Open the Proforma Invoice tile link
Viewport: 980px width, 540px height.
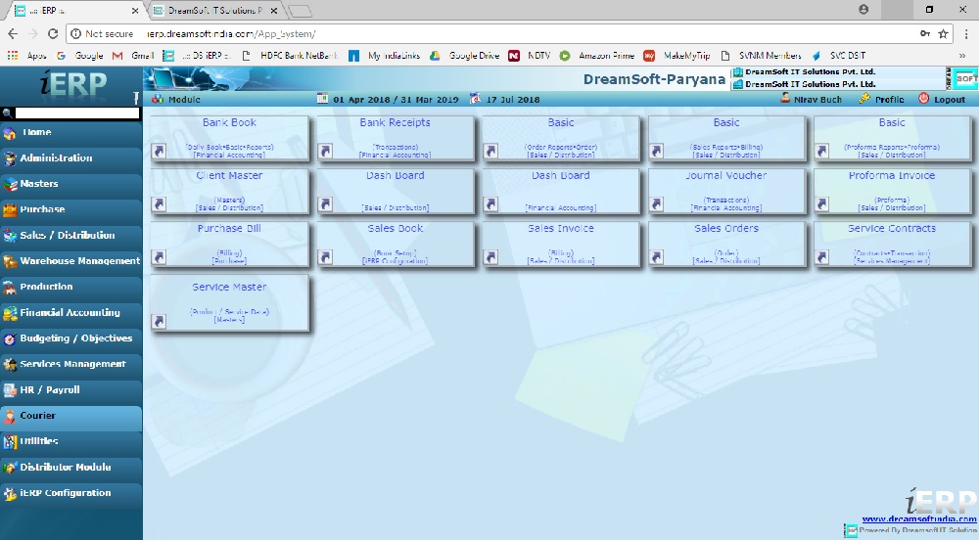pyautogui.click(x=891, y=176)
